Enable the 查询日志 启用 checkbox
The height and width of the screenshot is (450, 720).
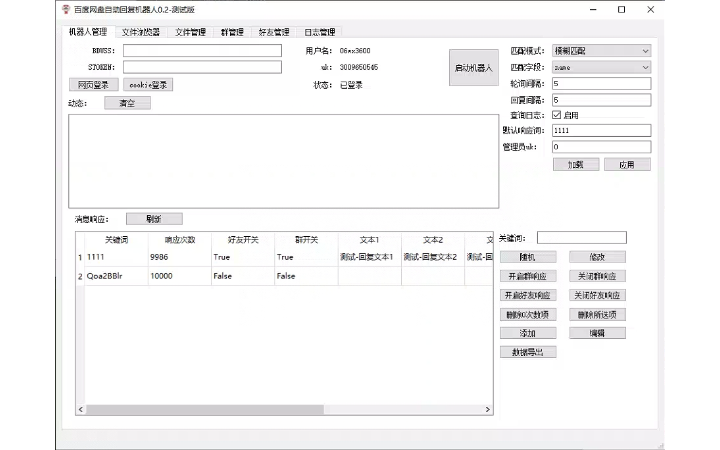point(557,115)
